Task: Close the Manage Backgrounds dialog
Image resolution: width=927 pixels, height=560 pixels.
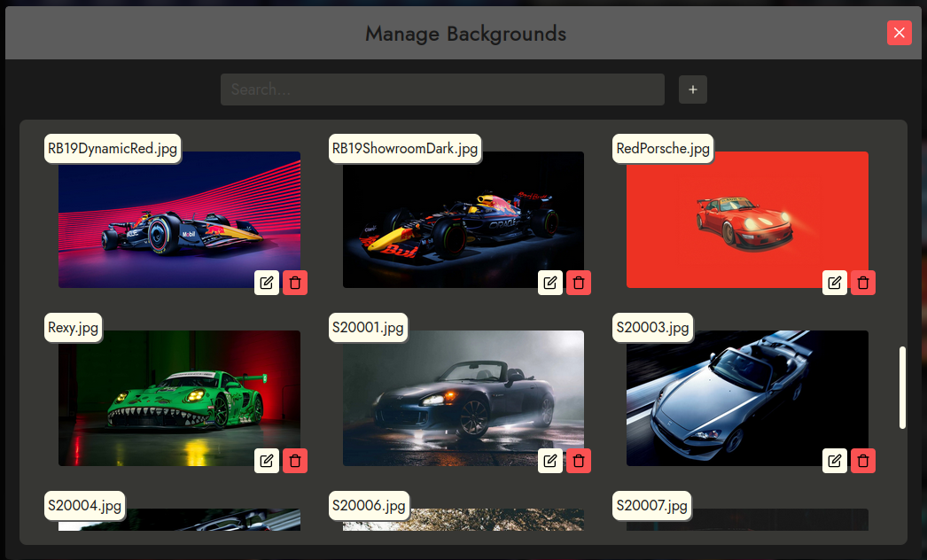Action: tap(899, 33)
